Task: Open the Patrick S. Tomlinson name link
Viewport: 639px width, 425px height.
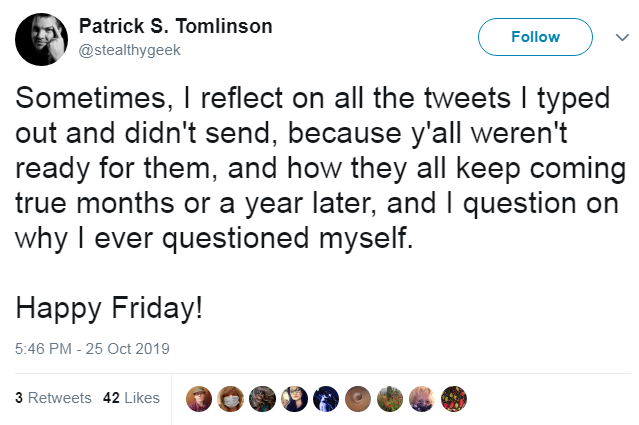Action: [x=176, y=26]
